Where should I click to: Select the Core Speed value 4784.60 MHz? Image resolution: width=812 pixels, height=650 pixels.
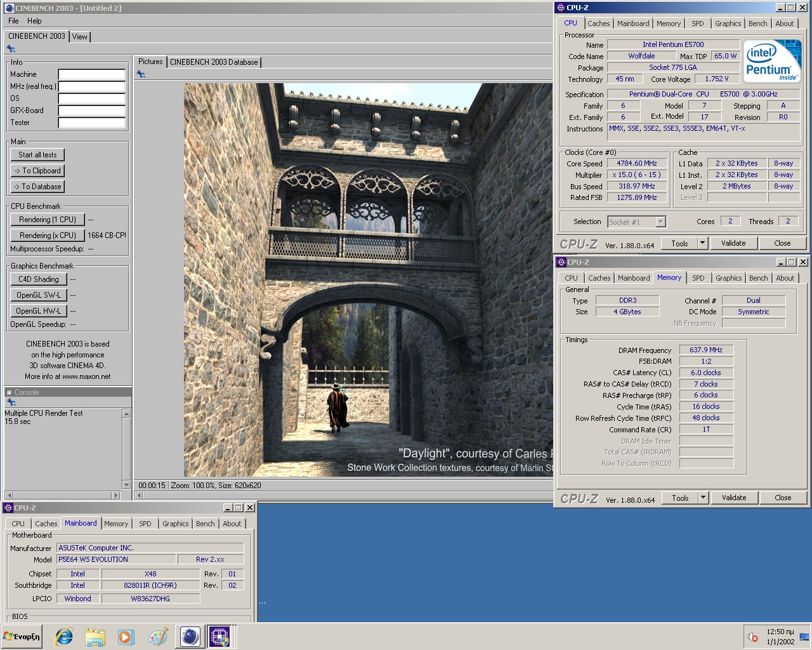pyautogui.click(x=637, y=164)
